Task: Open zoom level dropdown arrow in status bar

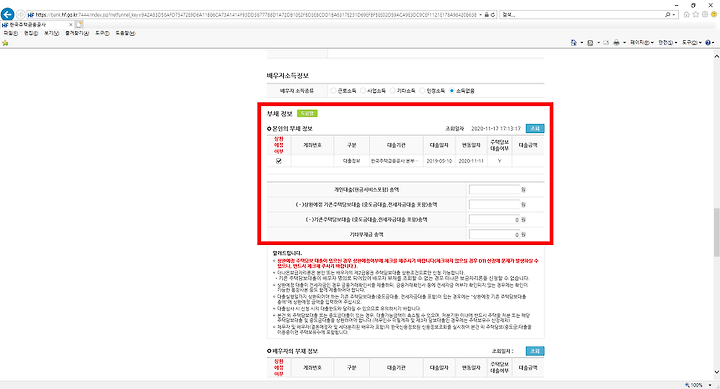Action: tap(710, 385)
